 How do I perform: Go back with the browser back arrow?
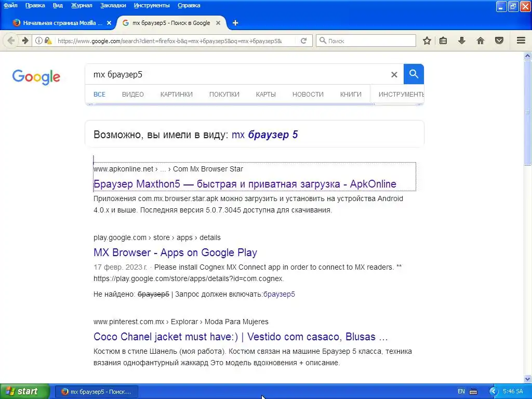click(x=10, y=41)
